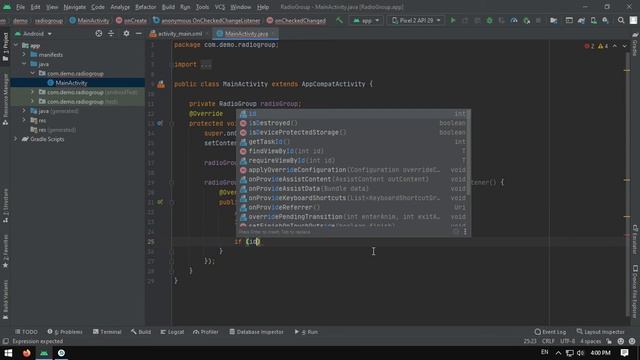Screen dimensions: 640x360
Task: Choose findViewById completion suggestion
Action: tap(353, 151)
